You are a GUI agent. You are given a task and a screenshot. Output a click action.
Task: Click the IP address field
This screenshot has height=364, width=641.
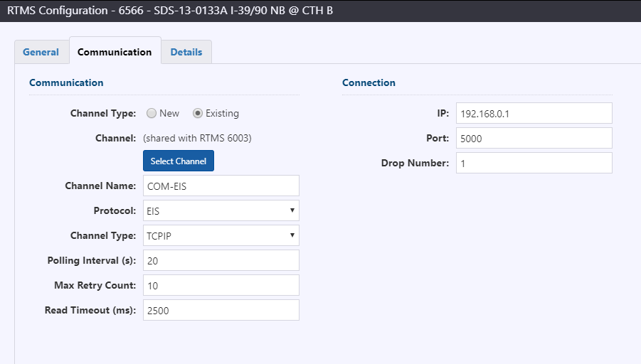(534, 113)
